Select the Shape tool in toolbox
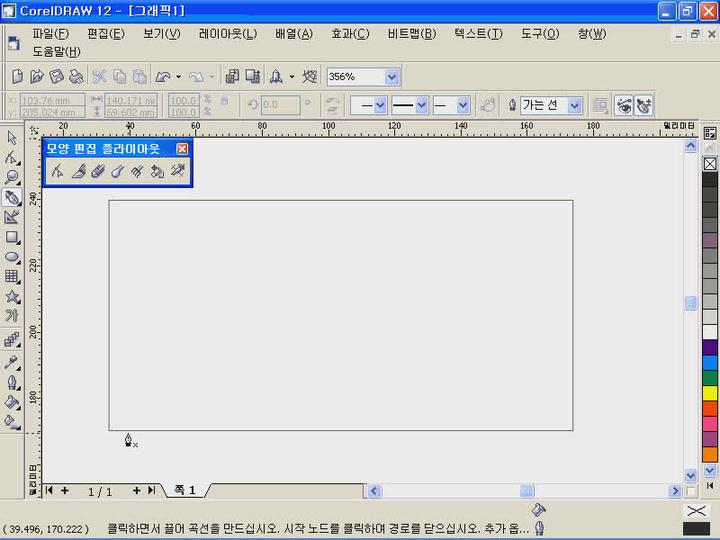 click(x=12, y=157)
